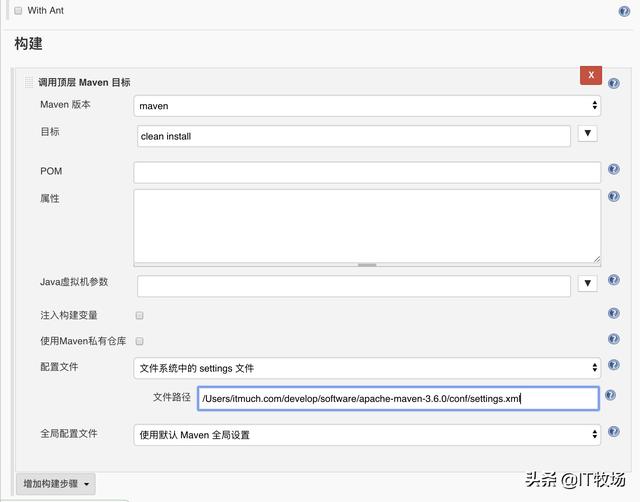
Task: Enable the 注入构建变量 checkbox
Action: [140, 315]
